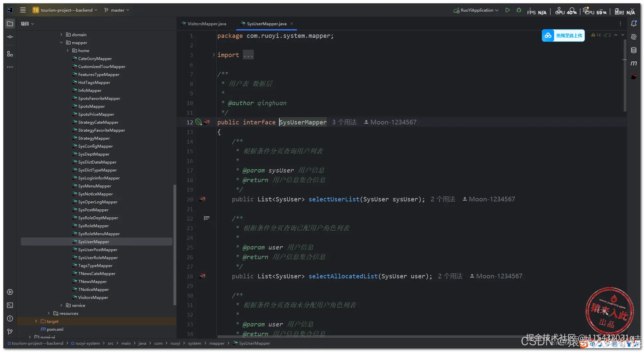Jump to previous highlighted error arrow
Viewport: 644px width, 352px height.
coord(616,35)
